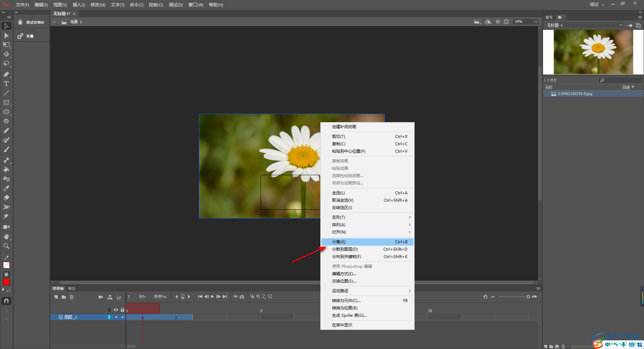Screen dimensions: 644x349
Task: Toggle outline highlight for all layers
Action: [x=109, y=310]
